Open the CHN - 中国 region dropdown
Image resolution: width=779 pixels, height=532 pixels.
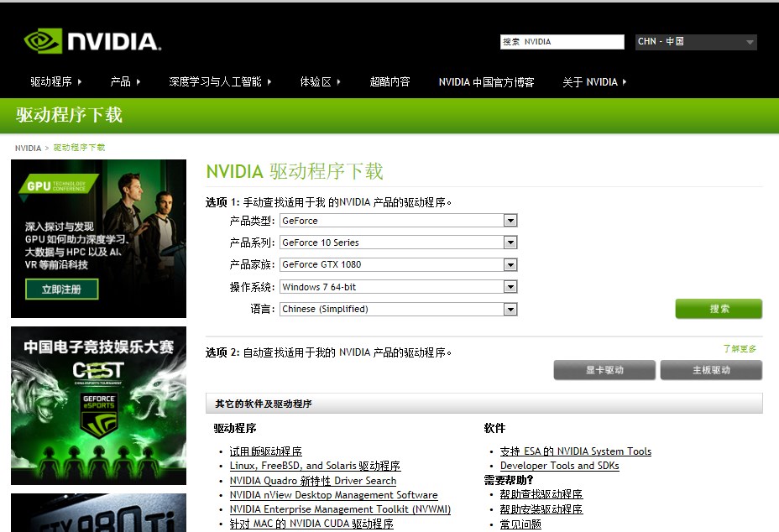[696, 42]
